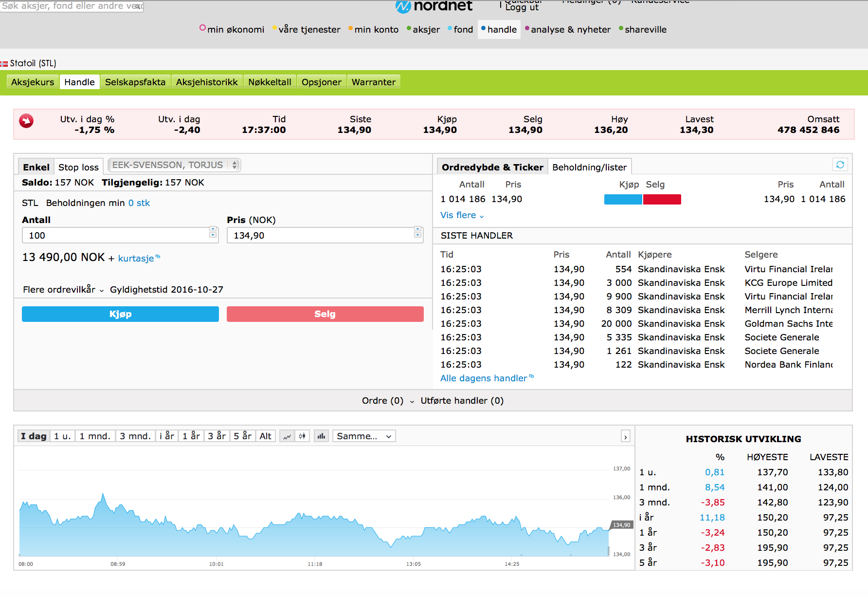Image resolution: width=868 pixels, height=597 pixels.
Task: Refresh the order depth panel
Action: pos(840,165)
